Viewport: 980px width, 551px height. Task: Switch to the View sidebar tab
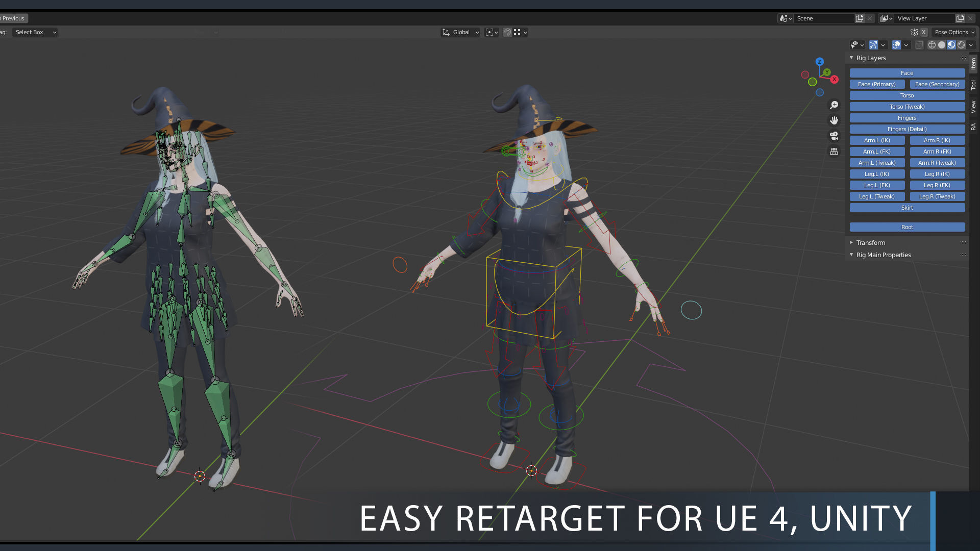pos(973,106)
